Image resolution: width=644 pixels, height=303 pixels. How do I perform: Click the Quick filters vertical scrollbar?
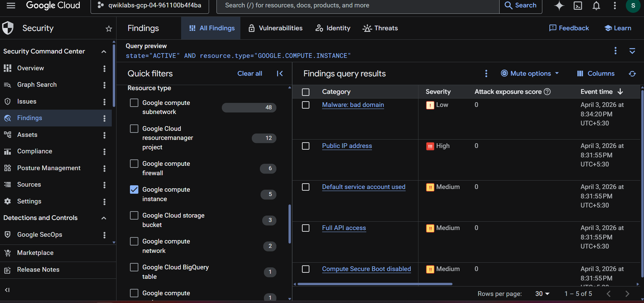coord(290,224)
